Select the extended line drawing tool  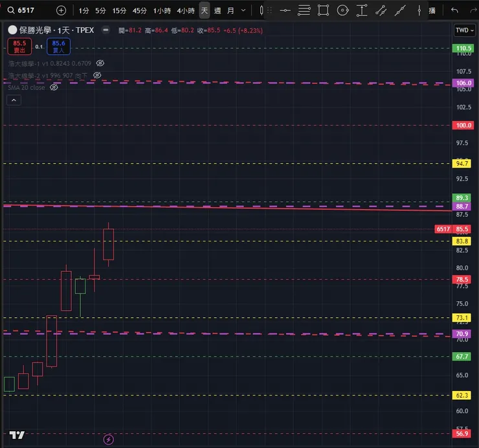click(x=400, y=10)
